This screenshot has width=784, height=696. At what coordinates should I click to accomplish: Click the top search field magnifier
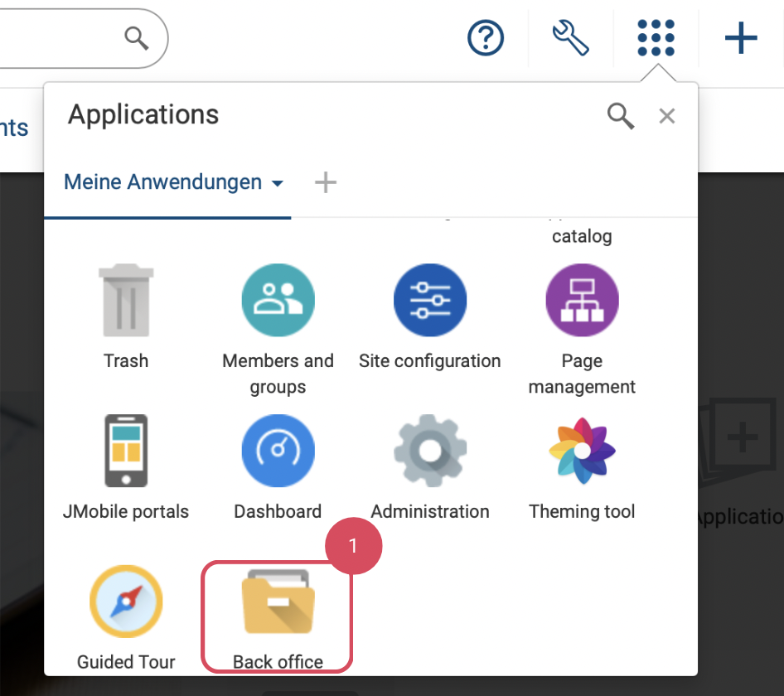click(136, 37)
